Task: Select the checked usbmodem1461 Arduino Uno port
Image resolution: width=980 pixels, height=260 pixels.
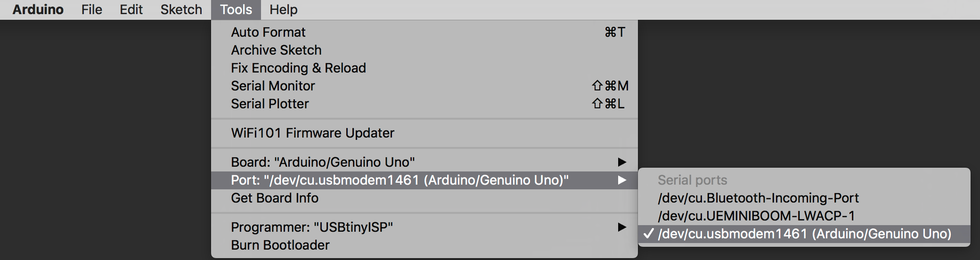Action: 804,234
